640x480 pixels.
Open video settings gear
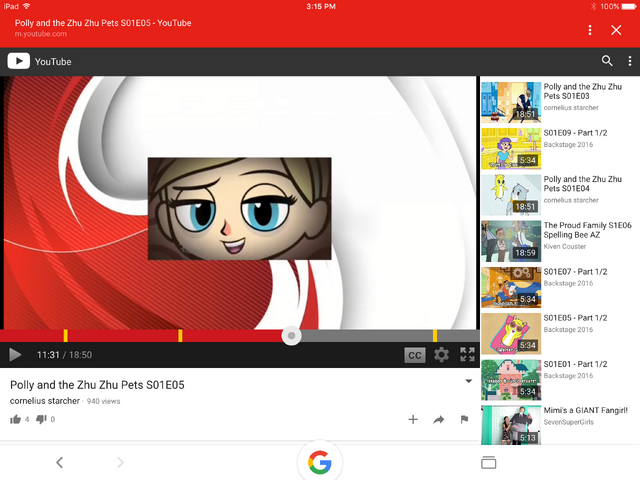point(441,355)
